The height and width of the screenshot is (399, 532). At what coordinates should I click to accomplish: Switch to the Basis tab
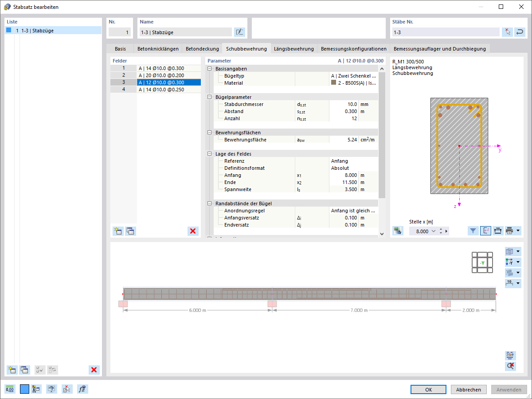coord(120,49)
